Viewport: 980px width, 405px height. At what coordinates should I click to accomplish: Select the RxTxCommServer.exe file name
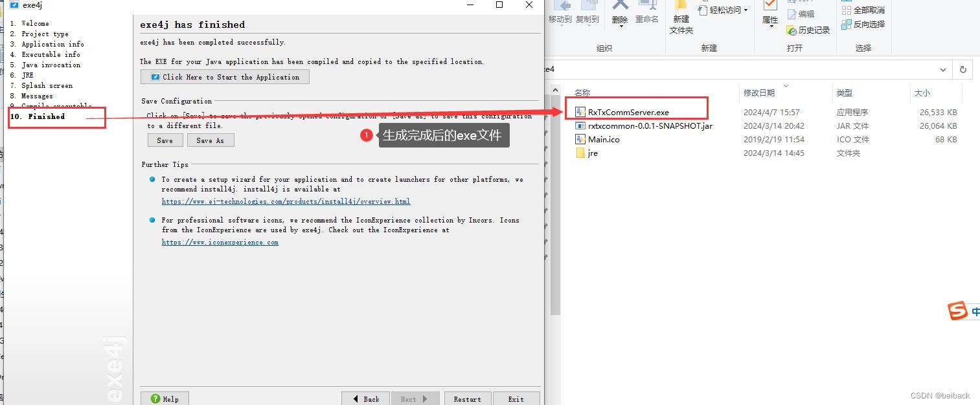click(628, 112)
